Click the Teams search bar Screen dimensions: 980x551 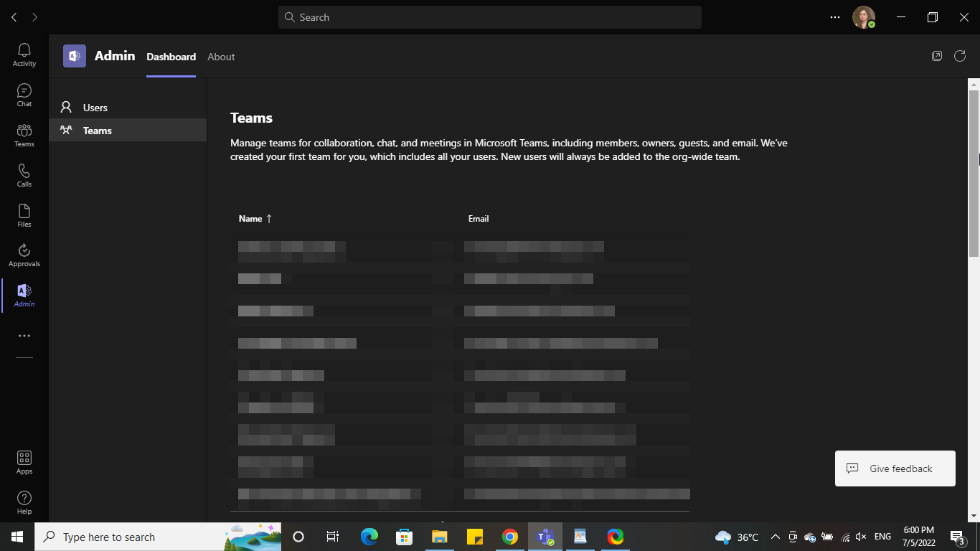490,17
